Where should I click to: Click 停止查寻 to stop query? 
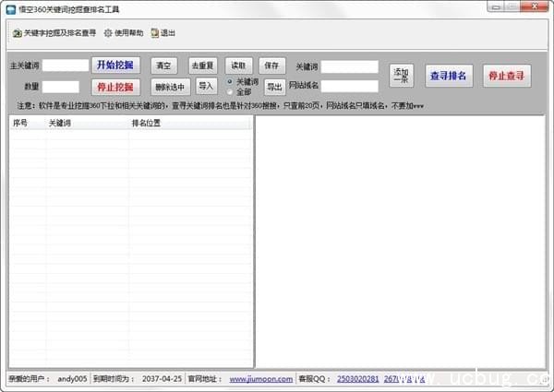pyautogui.click(x=507, y=76)
